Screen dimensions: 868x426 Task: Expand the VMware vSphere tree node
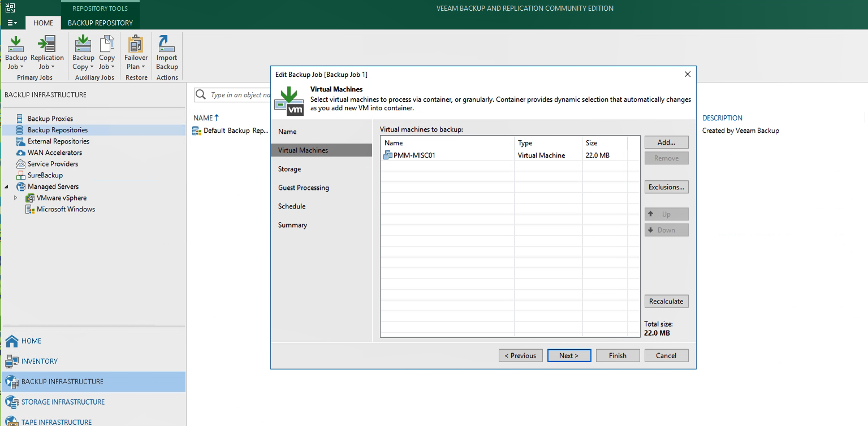tap(16, 198)
